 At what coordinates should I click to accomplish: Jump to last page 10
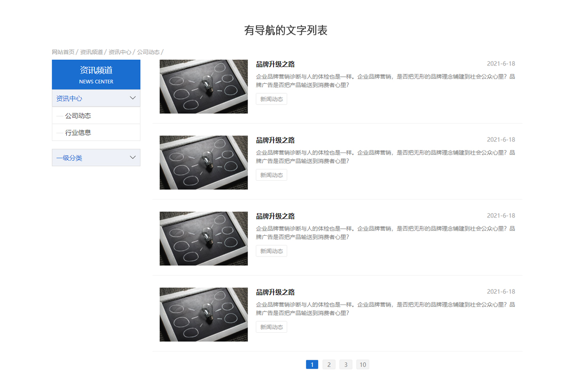click(362, 365)
